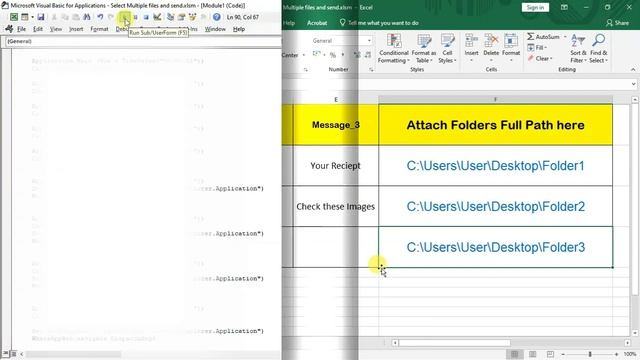Open the Clear dropdown in Editing group
Image resolution: width=640 pixels, height=360 pixels.
(540, 58)
